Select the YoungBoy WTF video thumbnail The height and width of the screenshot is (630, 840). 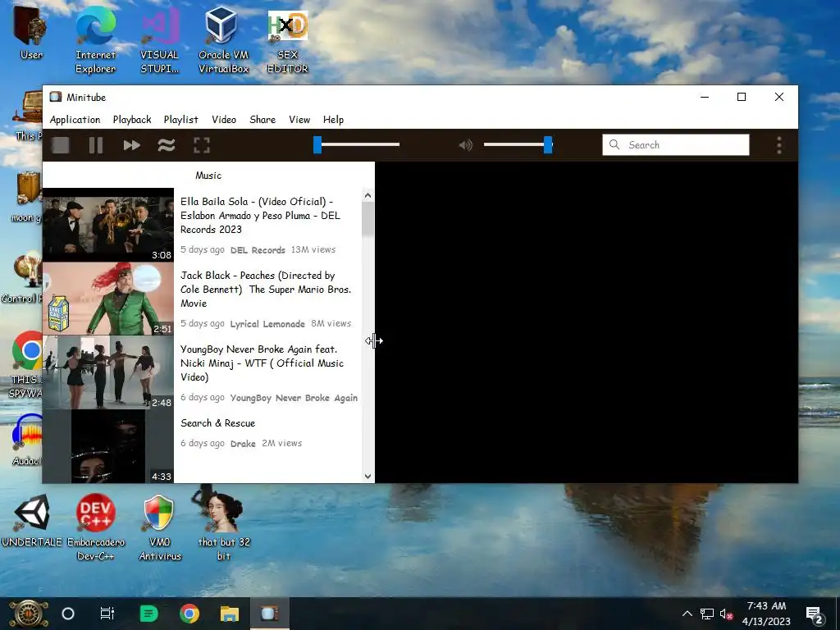[108, 373]
